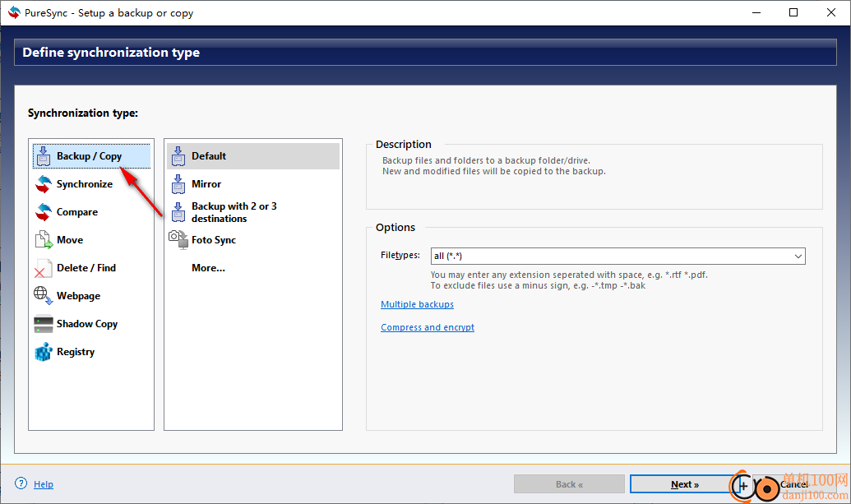This screenshot has height=504, width=851.
Task: Click the Delete / Find icon
Action: pos(44,268)
